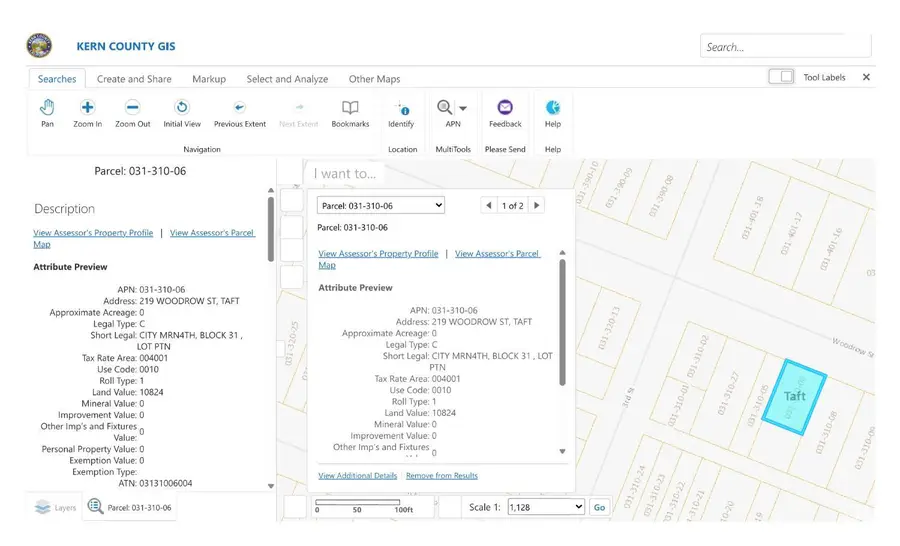Viewport: 900px width, 546px height.
Task: Expand the APN search dropdown arrow
Action: click(463, 108)
